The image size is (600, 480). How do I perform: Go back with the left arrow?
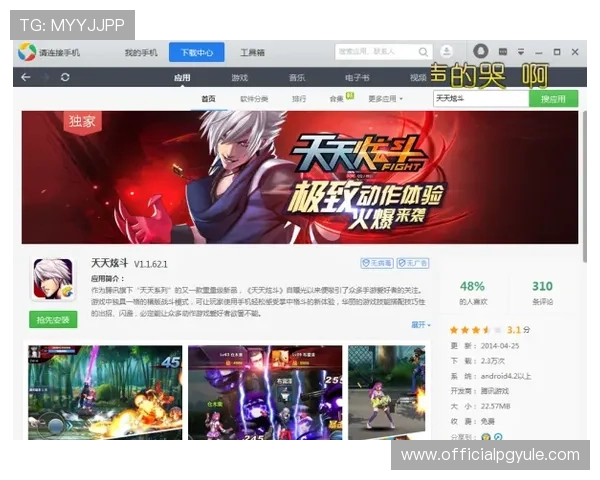click(x=26, y=77)
